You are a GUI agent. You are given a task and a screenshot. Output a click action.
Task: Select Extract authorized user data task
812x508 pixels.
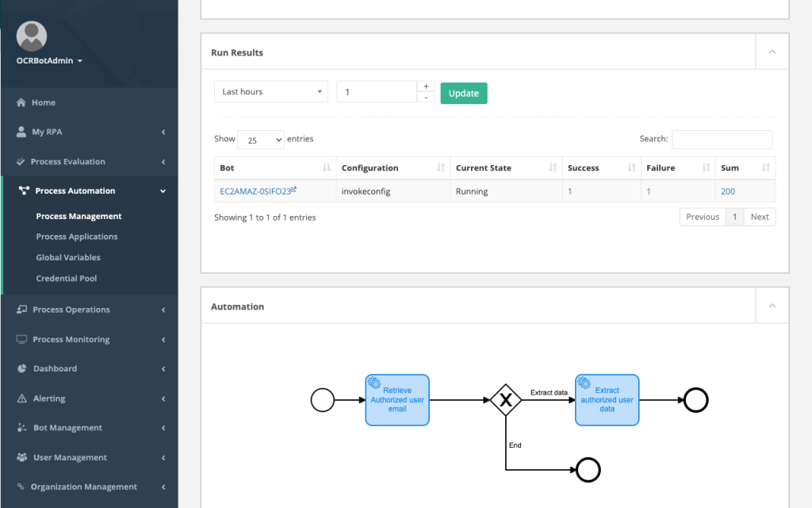coord(607,400)
